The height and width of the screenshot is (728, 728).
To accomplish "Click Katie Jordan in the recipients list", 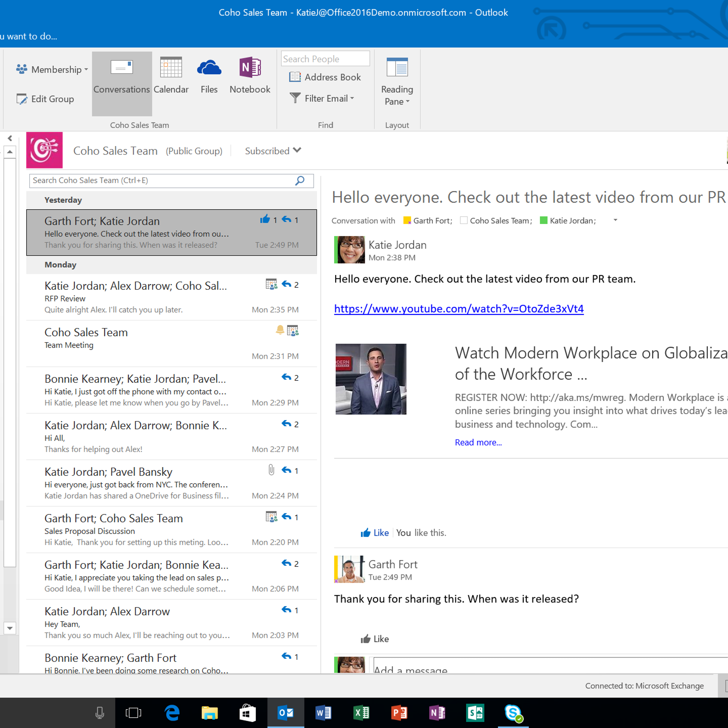I will click(572, 220).
